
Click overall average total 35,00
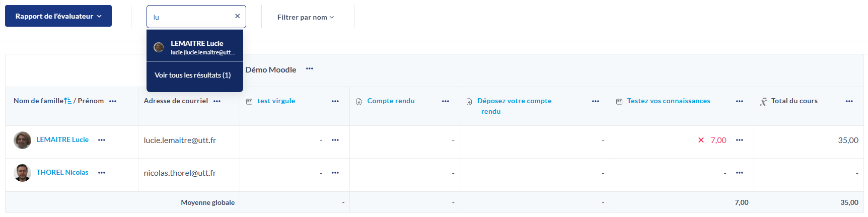click(849, 202)
